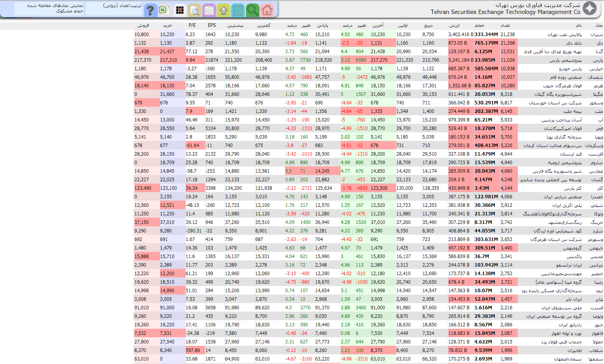Sort by بیشترین column header
Screen dimensions: 604x364
[x=235, y=25]
